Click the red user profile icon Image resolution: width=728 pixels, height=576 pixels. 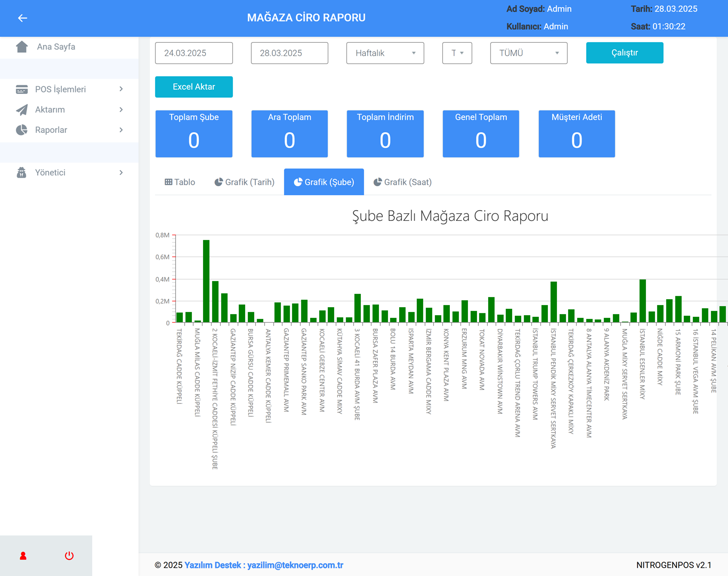23,556
